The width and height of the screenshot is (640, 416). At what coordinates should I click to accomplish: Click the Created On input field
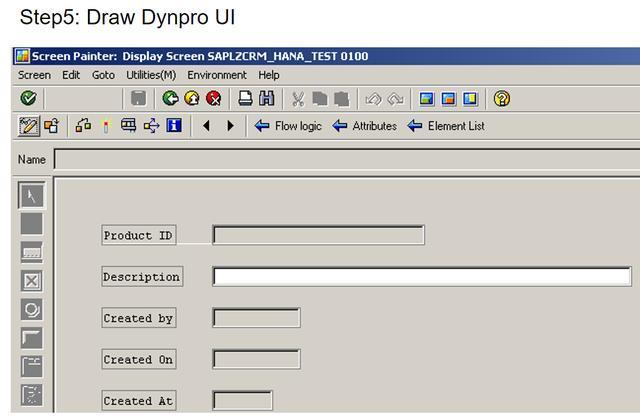(x=256, y=359)
